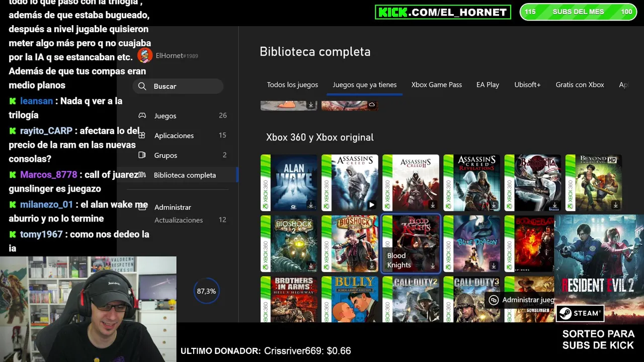Viewport: 644px width, 362px height.
Task: Click the download icon on the BioShock Infinite tile
Action: [x=372, y=266]
